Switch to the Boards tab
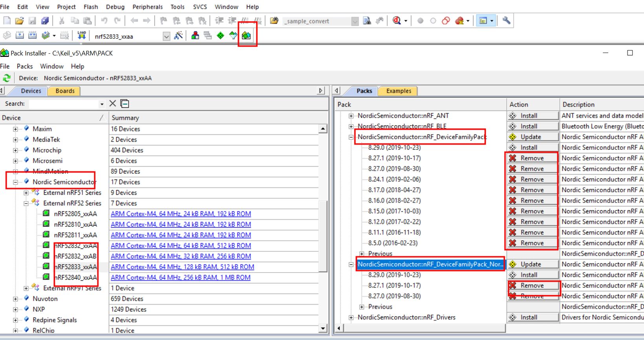644x340 pixels. tap(65, 91)
